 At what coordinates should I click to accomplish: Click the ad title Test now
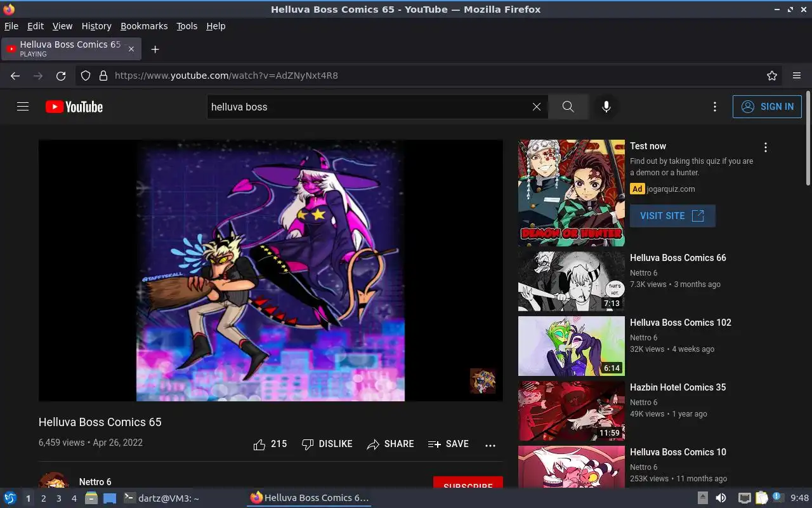(648, 146)
